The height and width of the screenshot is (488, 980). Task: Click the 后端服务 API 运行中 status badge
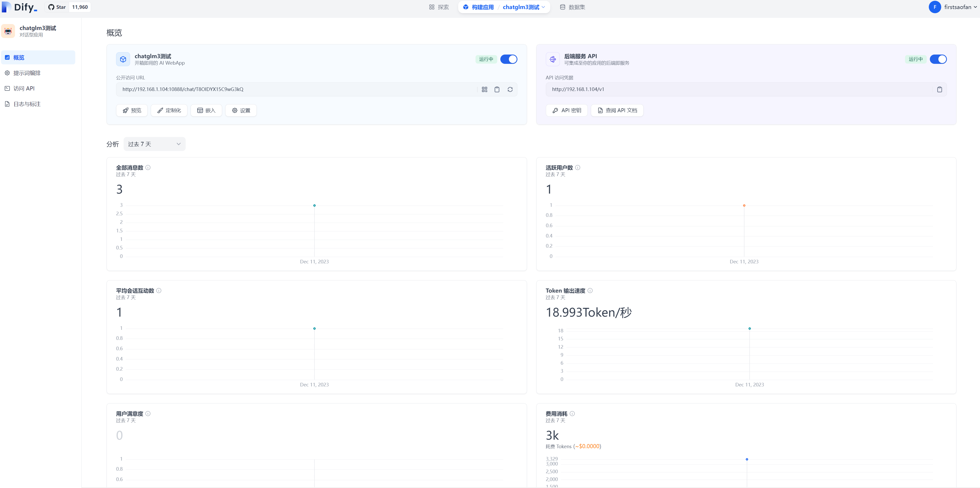click(x=916, y=59)
